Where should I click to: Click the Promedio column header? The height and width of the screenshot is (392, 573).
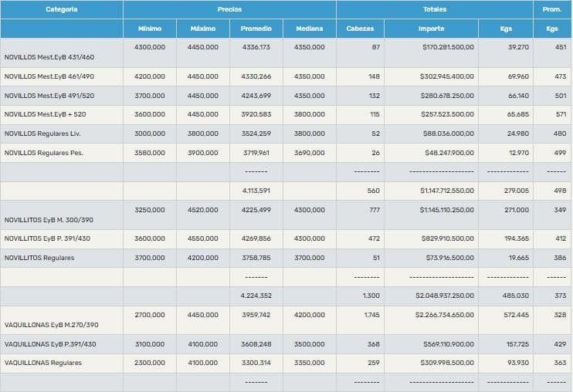coord(256,29)
